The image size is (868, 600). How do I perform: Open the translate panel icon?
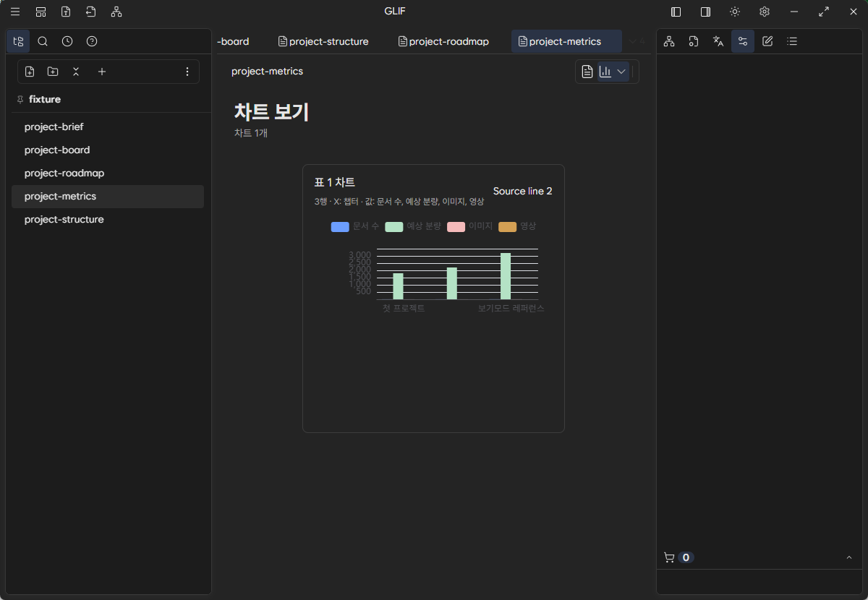[x=718, y=41]
